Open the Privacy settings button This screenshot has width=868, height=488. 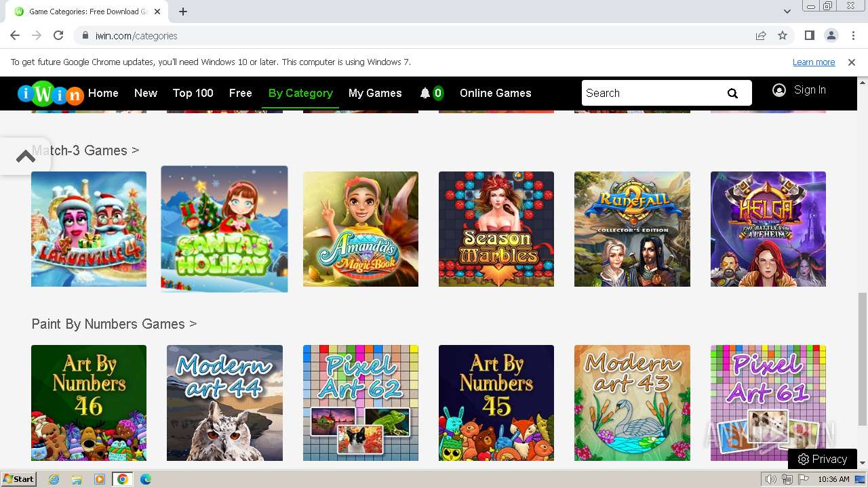tap(823, 459)
